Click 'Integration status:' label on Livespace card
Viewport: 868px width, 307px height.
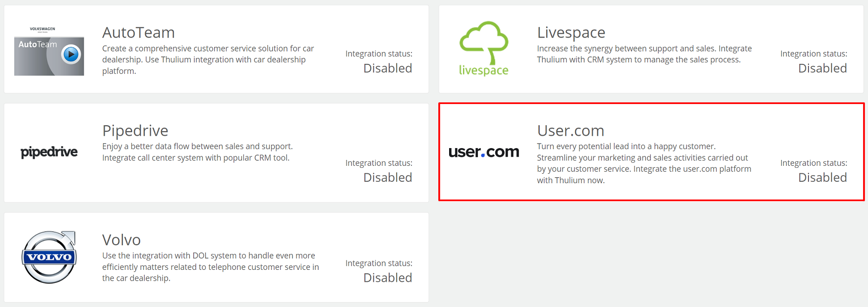813,53
